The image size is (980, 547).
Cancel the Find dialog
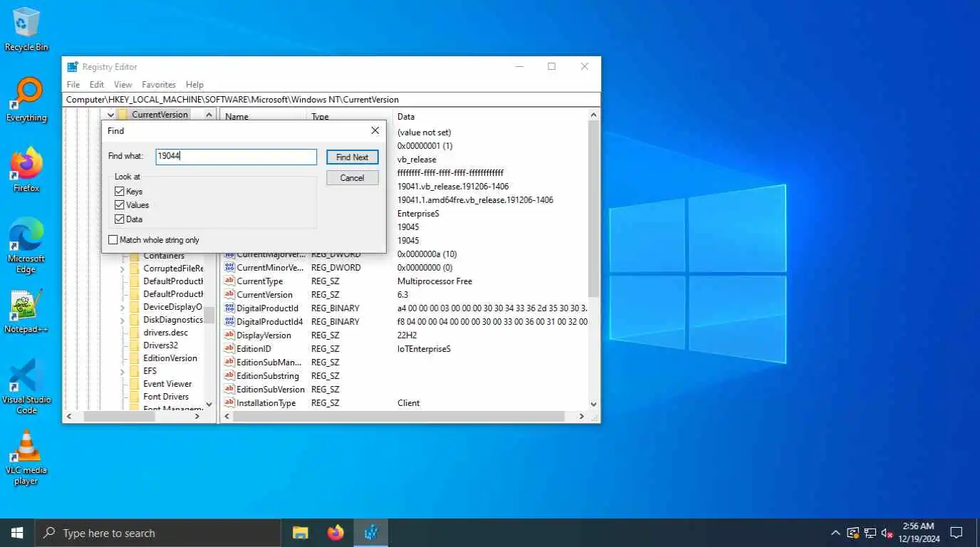click(x=353, y=178)
